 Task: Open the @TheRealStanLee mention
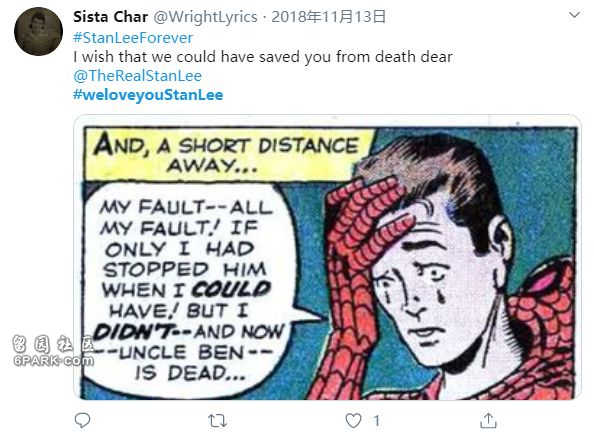point(138,76)
